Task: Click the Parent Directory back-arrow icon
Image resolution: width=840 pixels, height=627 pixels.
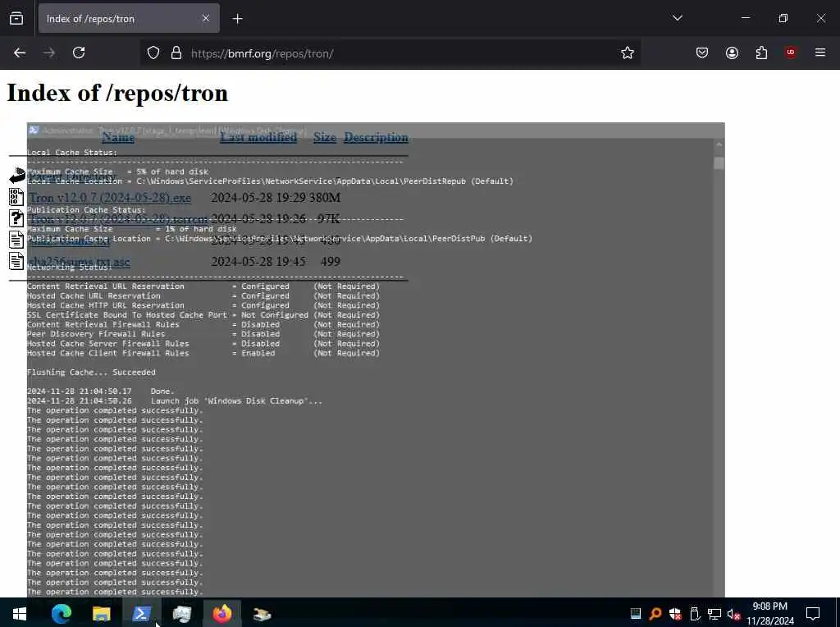Action: click(x=17, y=176)
